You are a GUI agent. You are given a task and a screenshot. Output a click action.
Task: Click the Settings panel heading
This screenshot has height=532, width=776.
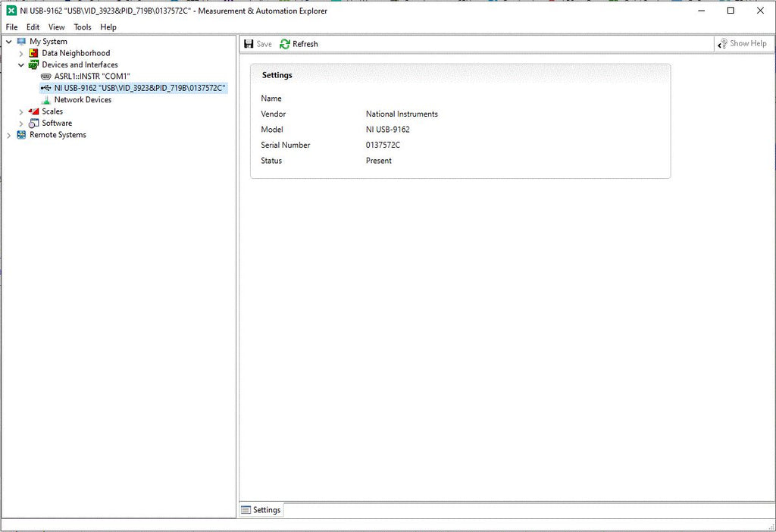tap(277, 75)
